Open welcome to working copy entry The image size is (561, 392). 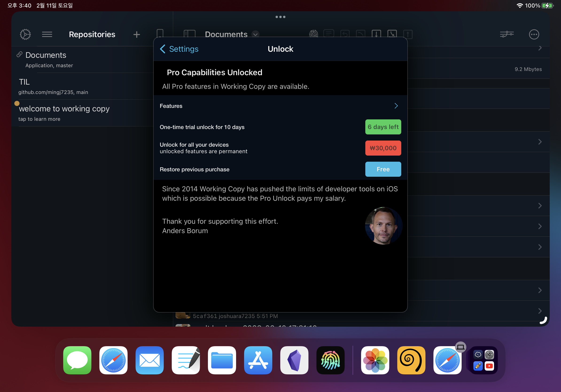point(82,113)
